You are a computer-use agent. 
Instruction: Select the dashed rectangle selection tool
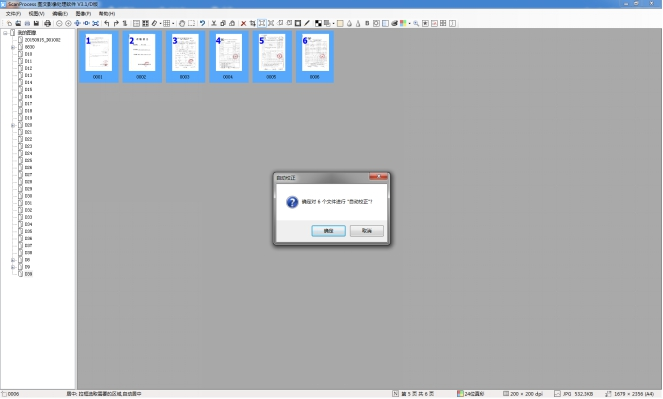click(x=192, y=23)
